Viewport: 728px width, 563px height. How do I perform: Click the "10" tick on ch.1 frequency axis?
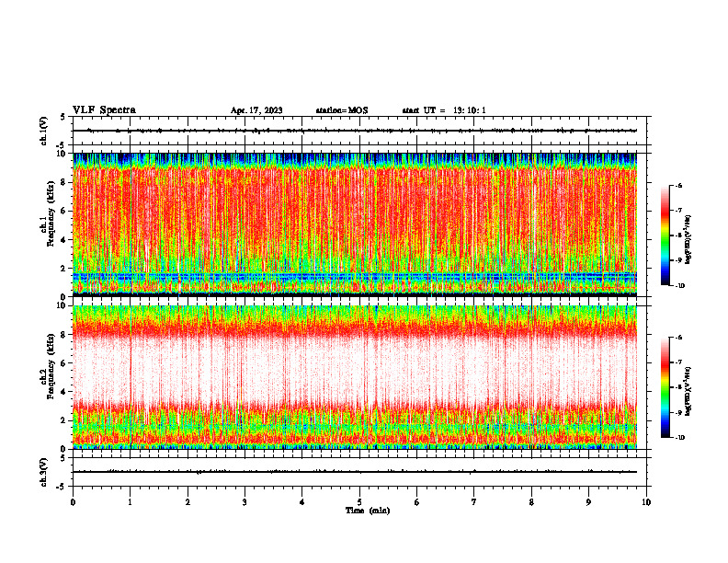pos(63,154)
